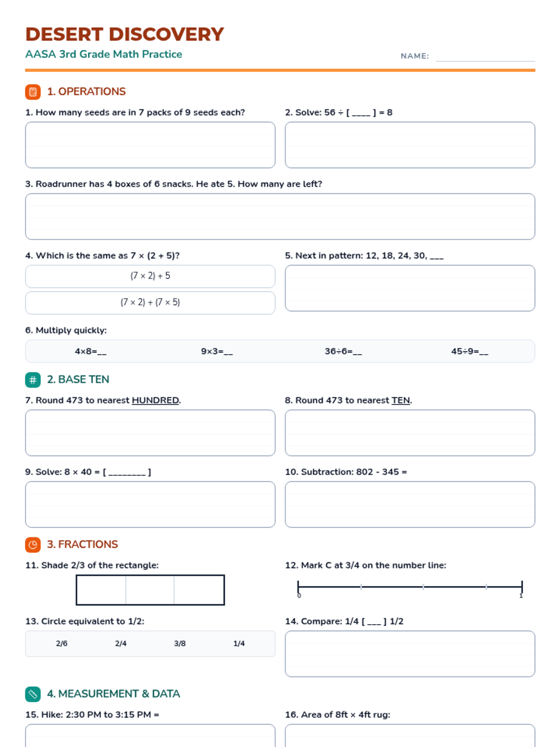
Task: Click answer box for compare 1/4 and 1/2
Action: point(410,654)
